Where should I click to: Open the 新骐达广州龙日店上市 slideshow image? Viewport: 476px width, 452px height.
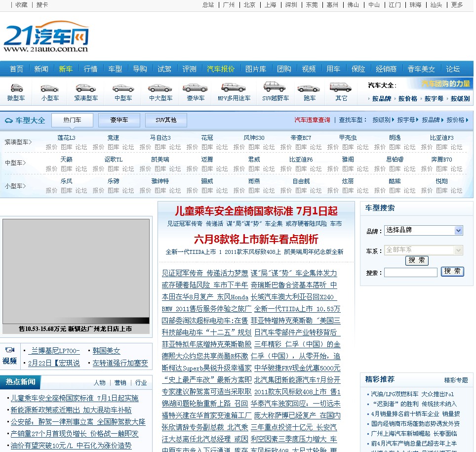76,271
